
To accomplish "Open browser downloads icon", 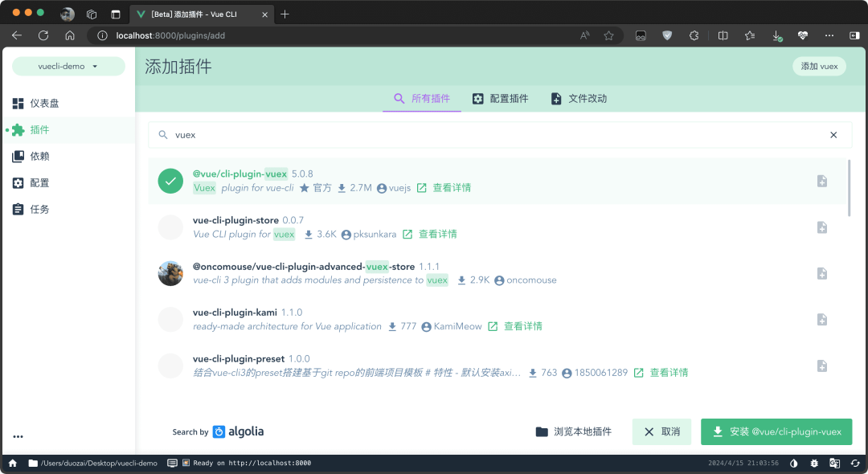I will point(776,35).
